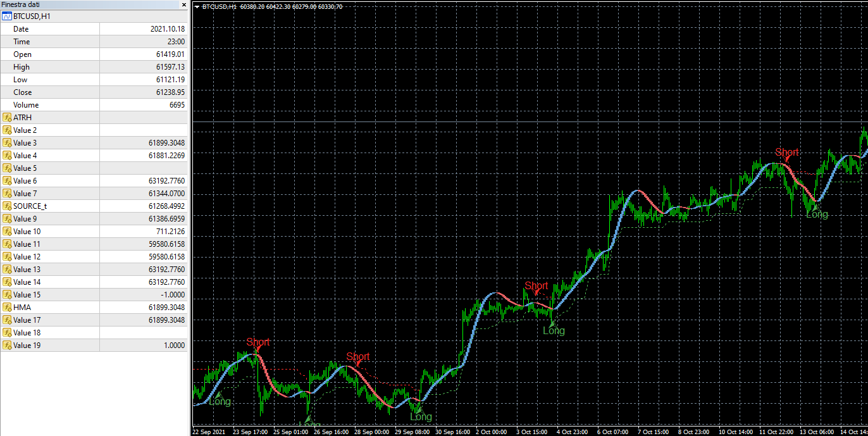Close the Finestra dati panel
The width and height of the screenshot is (868, 436).
(x=184, y=4)
